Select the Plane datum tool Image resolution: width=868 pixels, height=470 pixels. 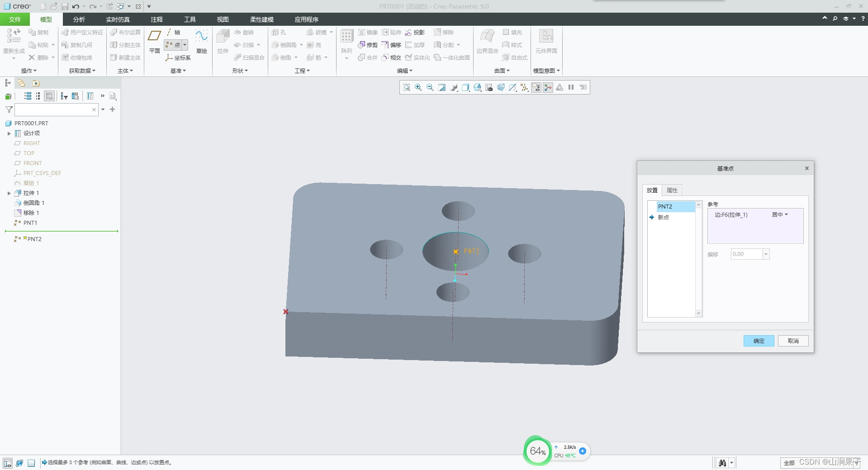(155, 42)
